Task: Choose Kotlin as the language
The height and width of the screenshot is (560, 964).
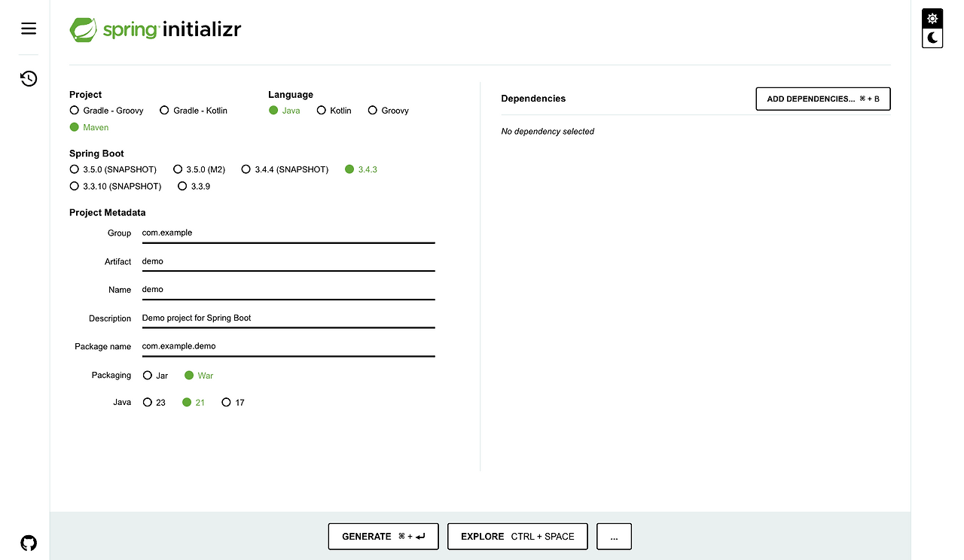Action: click(334, 111)
